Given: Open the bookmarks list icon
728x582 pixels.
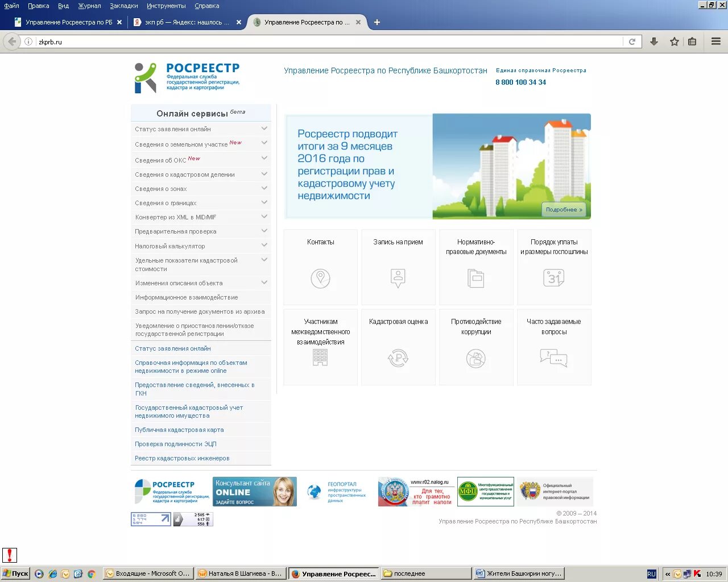Looking at the screenshot, I should (692, 41).
